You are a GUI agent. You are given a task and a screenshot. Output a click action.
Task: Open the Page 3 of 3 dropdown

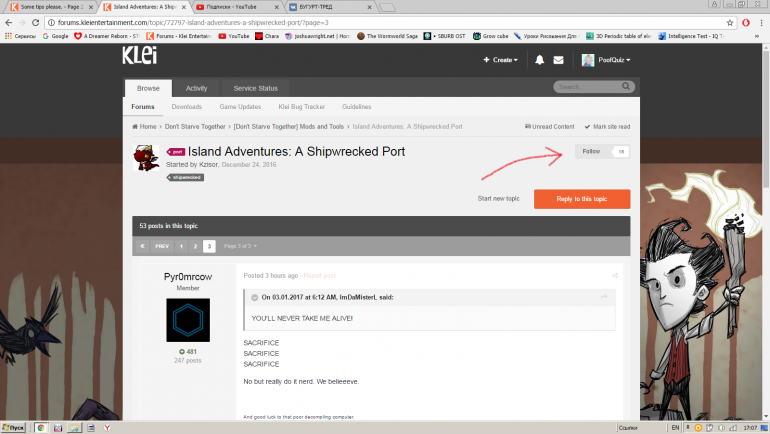coord(240,246)
